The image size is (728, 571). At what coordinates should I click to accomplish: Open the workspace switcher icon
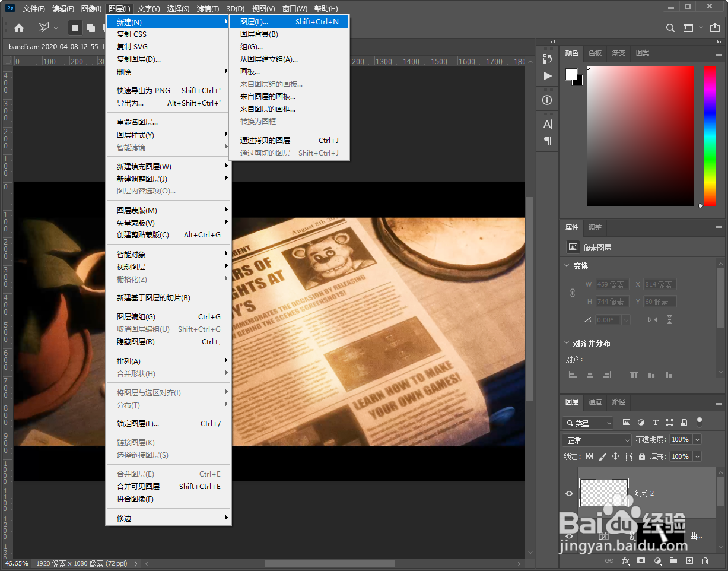tap(688, 28)
